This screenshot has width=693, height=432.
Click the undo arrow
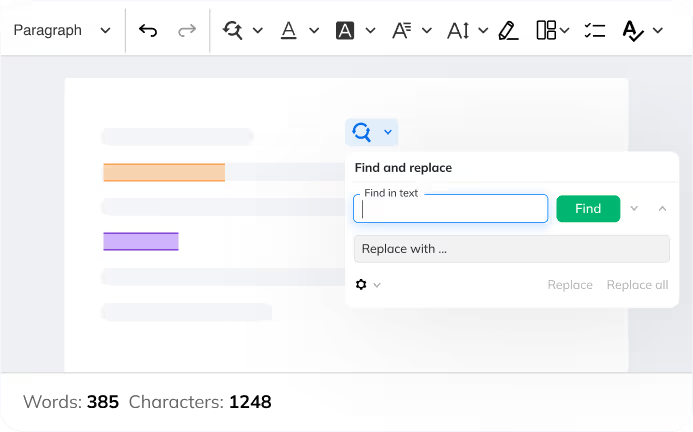pos(148,30)
